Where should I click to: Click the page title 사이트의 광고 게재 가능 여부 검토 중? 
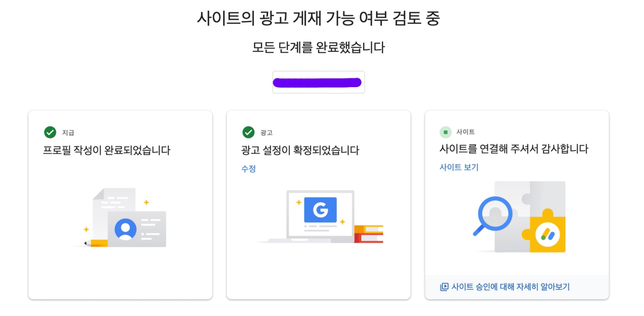coord(318,18)
